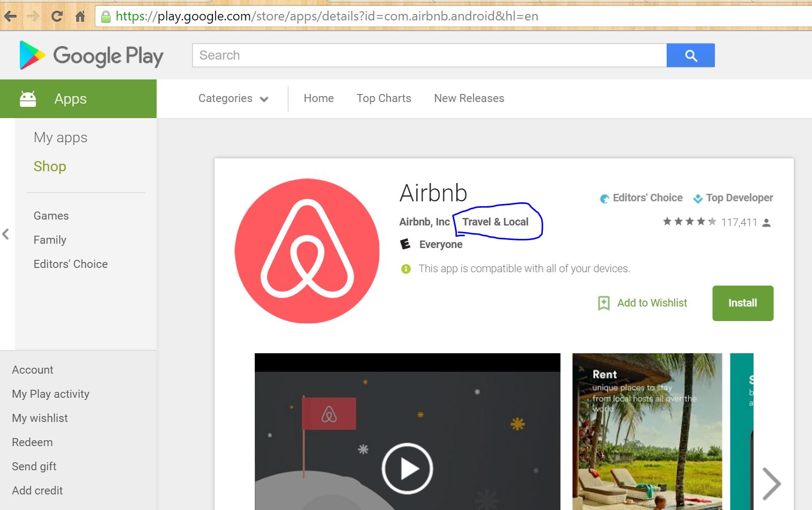Open My wishlist link
Image resolution: width=812 pixels, height=510 pixels.
40,418
